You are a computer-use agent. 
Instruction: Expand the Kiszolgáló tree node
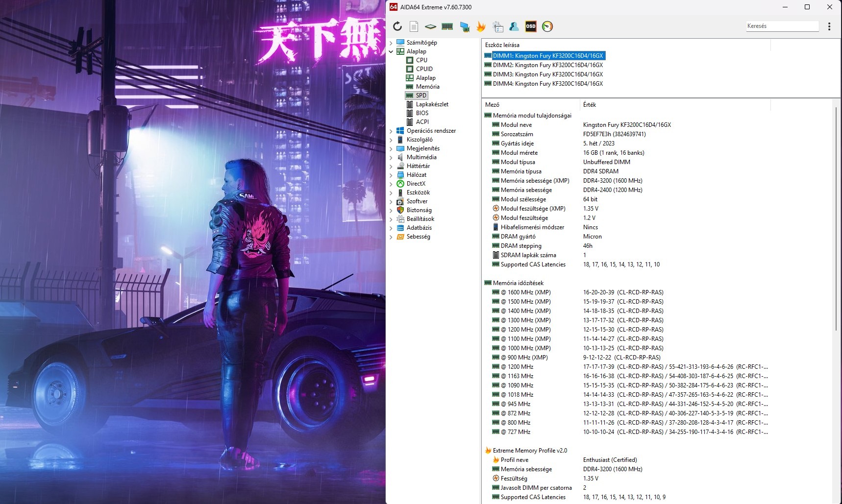pos(391,140)
